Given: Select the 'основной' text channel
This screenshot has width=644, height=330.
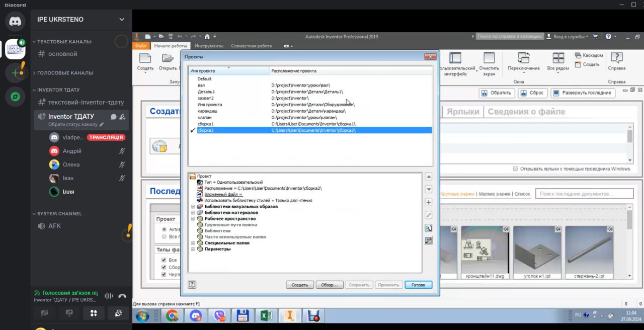Looking at the screenshot, I should tap(62, 54).
